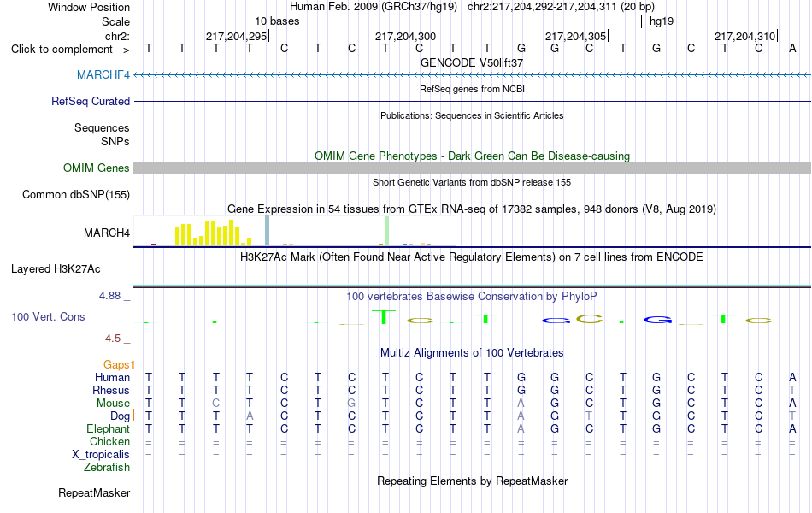812x513 pixels.
Task: Click 'RefSeq genes from NCBI' title
Action: [x=472, y=89]
